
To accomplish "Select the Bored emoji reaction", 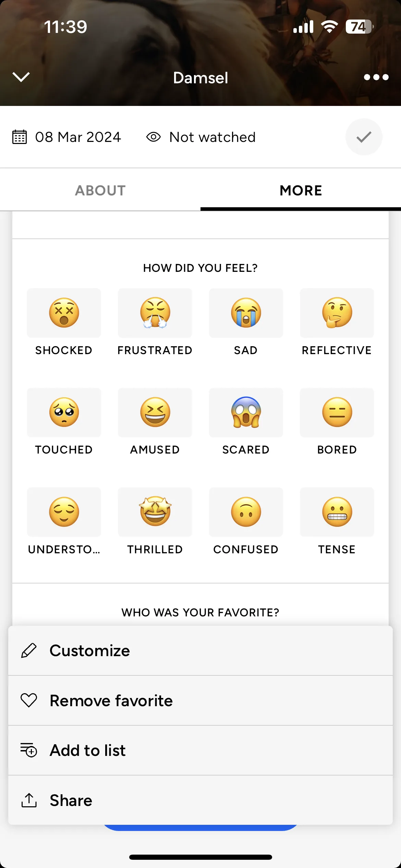I will pos(337,412).
